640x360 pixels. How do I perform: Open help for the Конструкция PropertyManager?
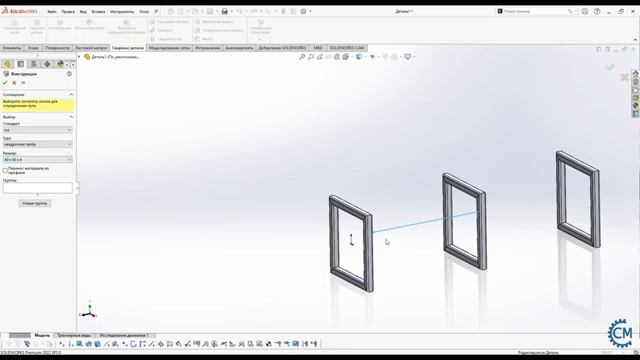coord(69,74)
